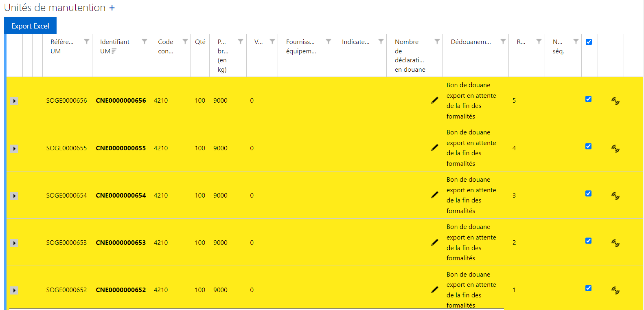Sort by the Référence UM column header

point(62,46)
